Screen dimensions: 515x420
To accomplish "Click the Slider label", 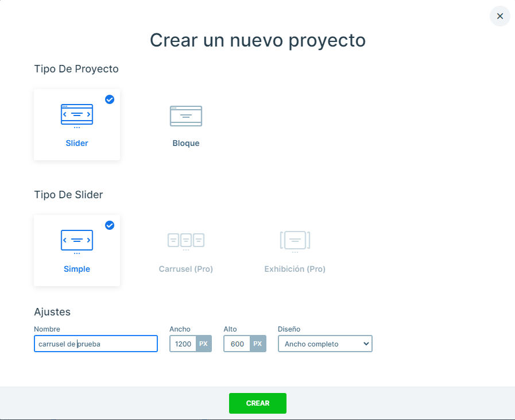I will [x=77, y=143].
